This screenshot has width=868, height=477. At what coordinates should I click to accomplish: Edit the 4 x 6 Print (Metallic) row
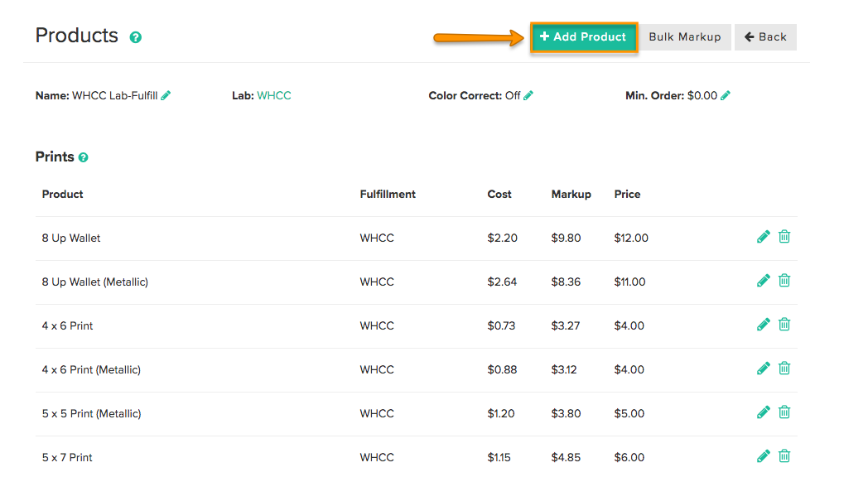tap(764, 368)
